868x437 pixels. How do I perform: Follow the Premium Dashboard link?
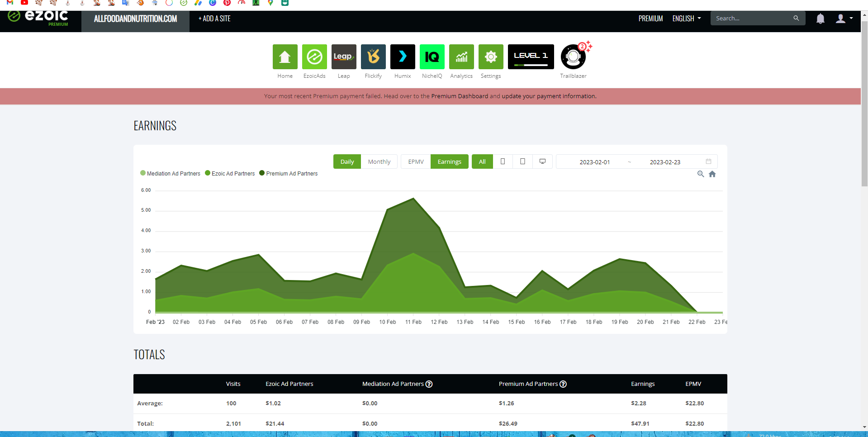[x=460, y=96]
